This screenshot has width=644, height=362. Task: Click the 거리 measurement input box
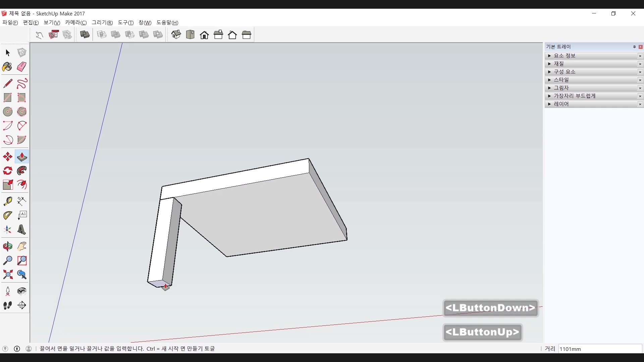click(x=600, y=349)
